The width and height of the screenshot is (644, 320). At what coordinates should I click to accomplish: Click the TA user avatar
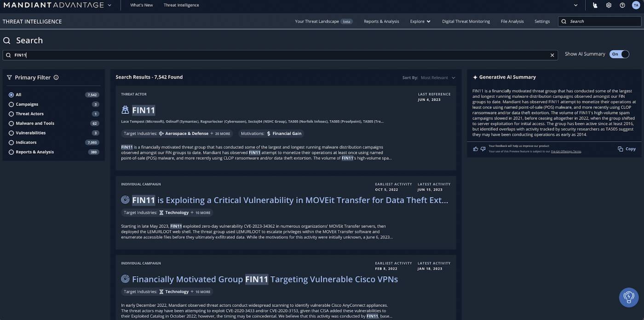click(636, 5)
